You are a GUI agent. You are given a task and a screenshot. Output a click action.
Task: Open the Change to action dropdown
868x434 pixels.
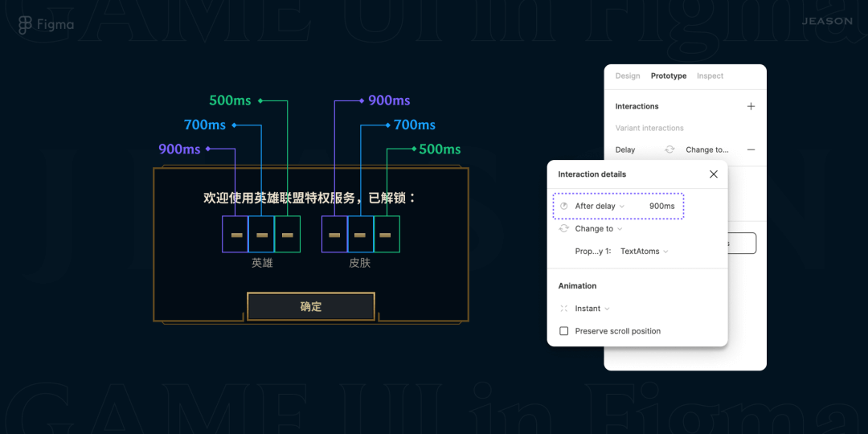(x=599, y=228)
